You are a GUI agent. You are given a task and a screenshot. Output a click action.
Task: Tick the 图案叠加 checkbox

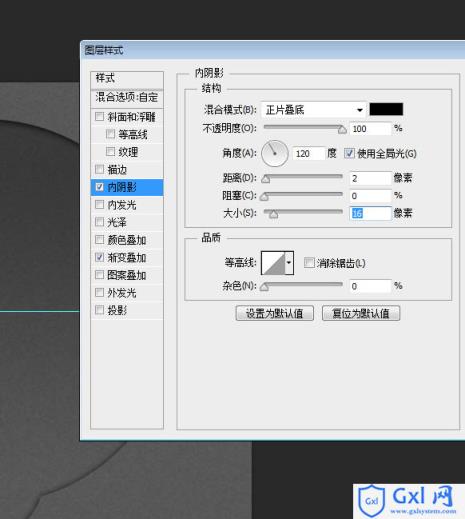99,275
